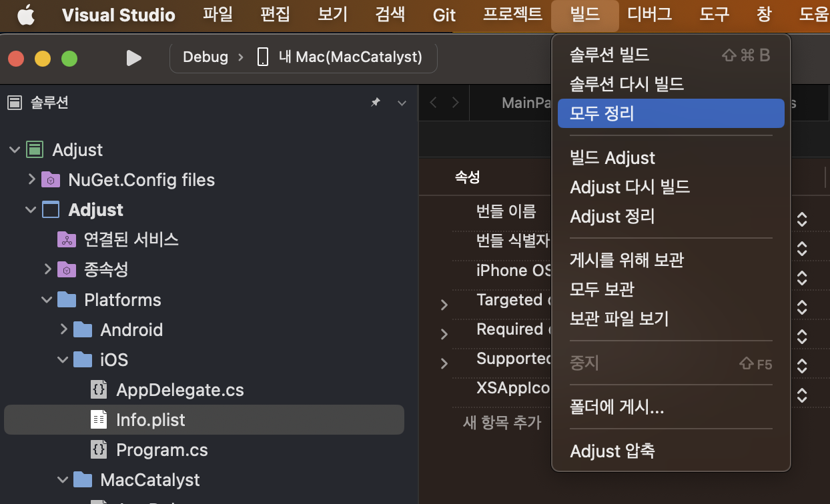Choose 게시를 위해 보관

[x=671, y=260]
